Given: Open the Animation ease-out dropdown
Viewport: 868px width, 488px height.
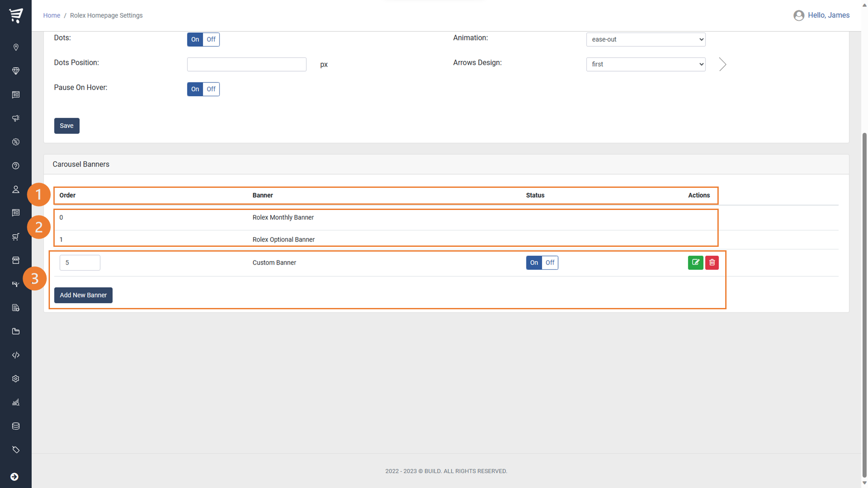Looking at the screenshot, I should [x=645, y=39].
